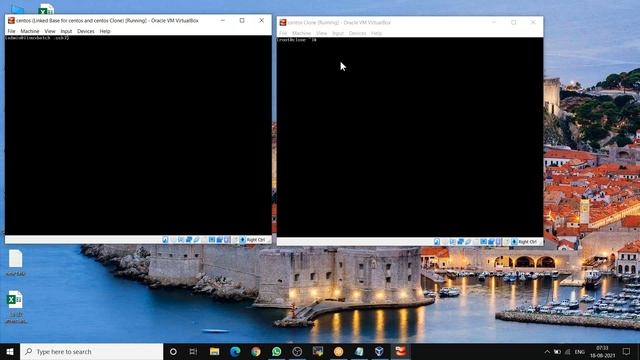Focus the centos base VM terminal screen
640x360 pixels.
click(x=138, y=135)
